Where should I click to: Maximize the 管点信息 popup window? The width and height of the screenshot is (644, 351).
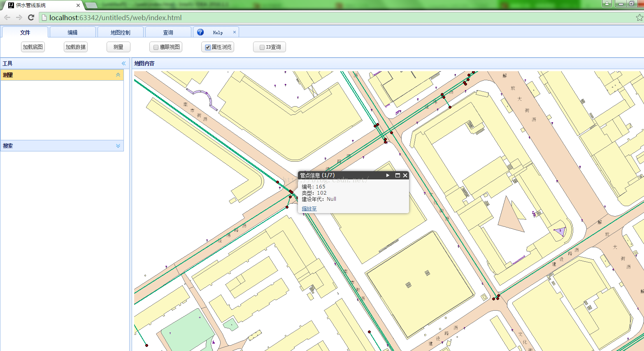[x=398, y=175]
